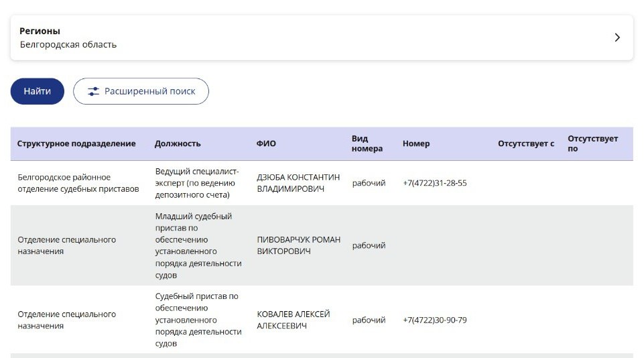
Task: Click the ФИО column header
Action: point(266,143)
